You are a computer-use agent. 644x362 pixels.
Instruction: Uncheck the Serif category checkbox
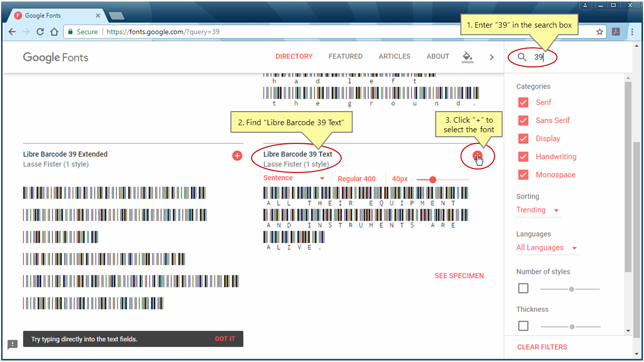(x=523, y=102)
